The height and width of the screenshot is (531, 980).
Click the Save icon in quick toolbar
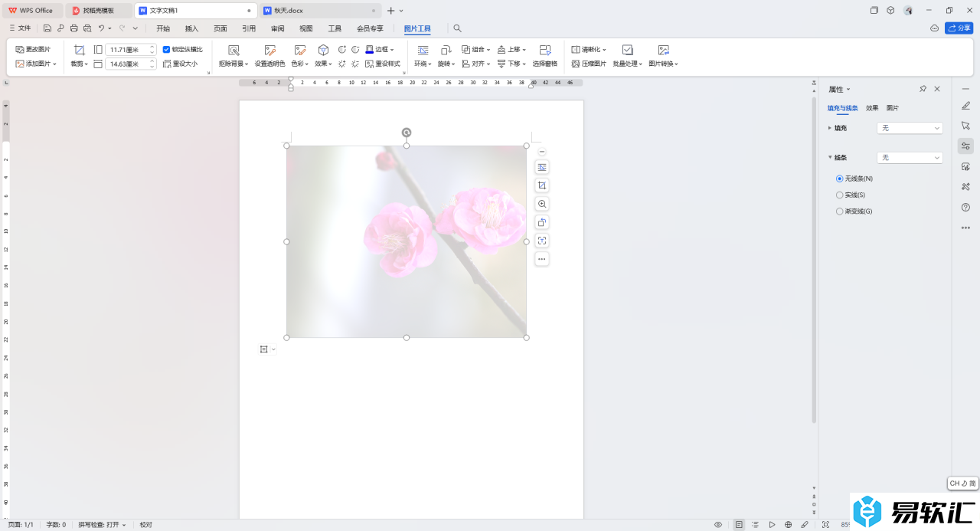pyautogui.click(x=47, y=28)
